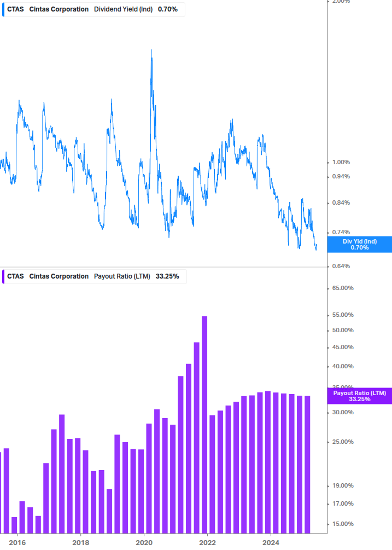Click the 0.70% value in Dividend Yield legend
The width and height of the screenshot is (392, 550).
point(168,9)
